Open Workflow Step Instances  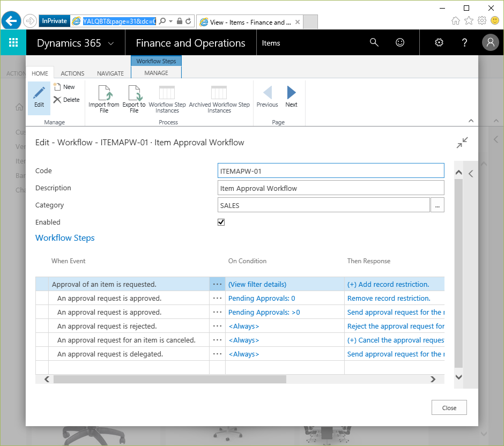click(x=167, y=99)
